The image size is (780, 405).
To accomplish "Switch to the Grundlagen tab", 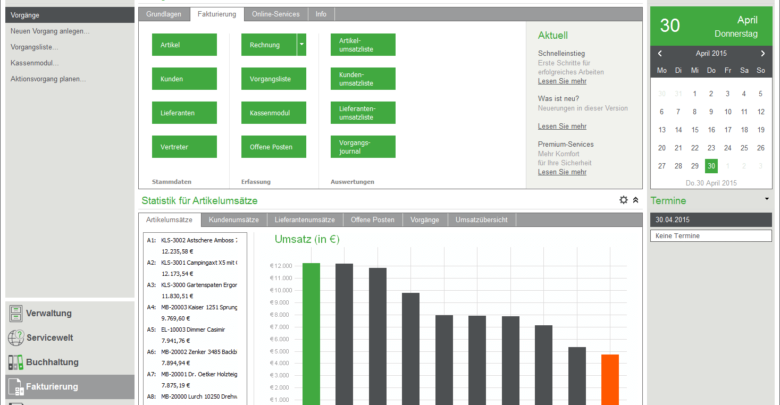I will tap(164, 14).
